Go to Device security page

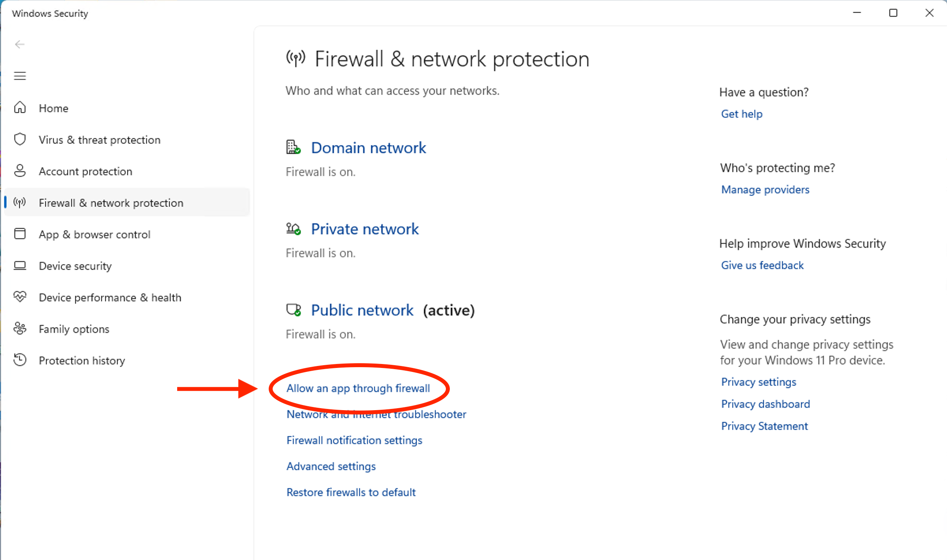click(75, 266)
